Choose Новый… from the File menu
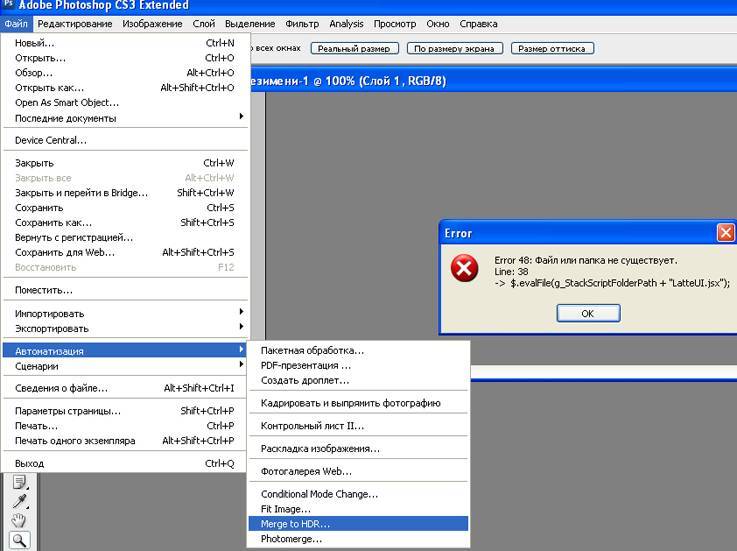Viewport: 737px width, 551px height. (x=125, y=43)
